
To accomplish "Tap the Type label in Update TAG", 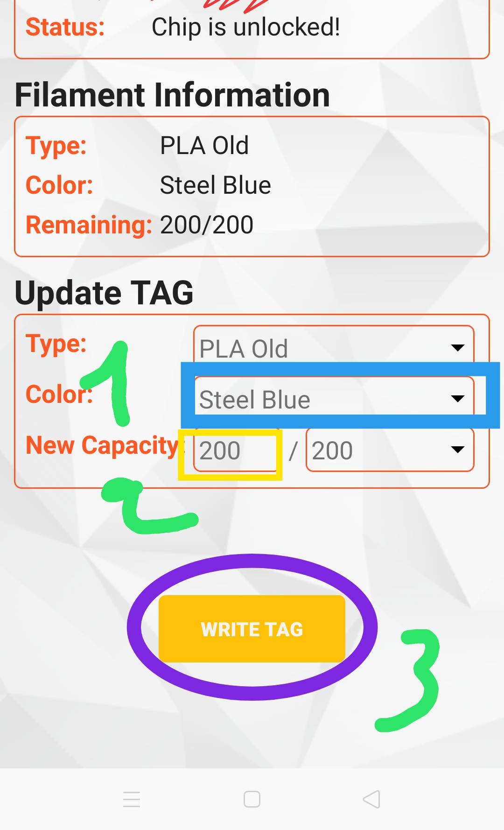I will pos(56,344).
